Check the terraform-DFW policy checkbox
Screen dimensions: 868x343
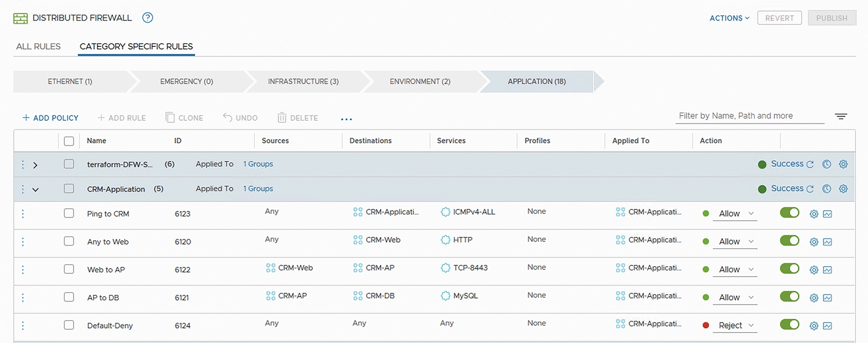pos(69,164)
